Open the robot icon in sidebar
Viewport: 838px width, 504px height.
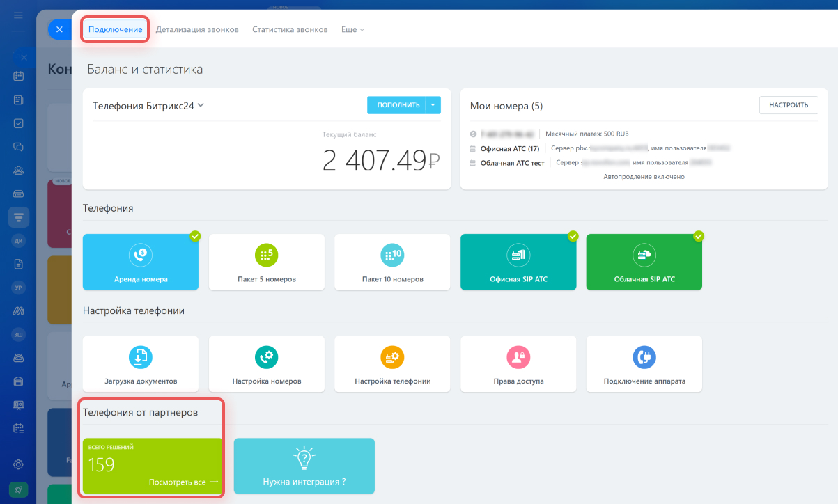[19, 358]
